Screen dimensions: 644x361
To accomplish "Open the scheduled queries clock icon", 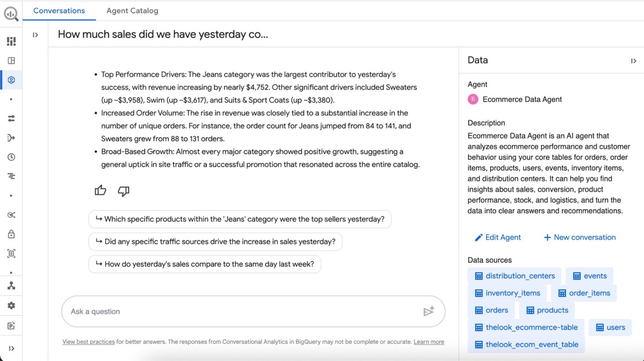I will coord(11,157).
